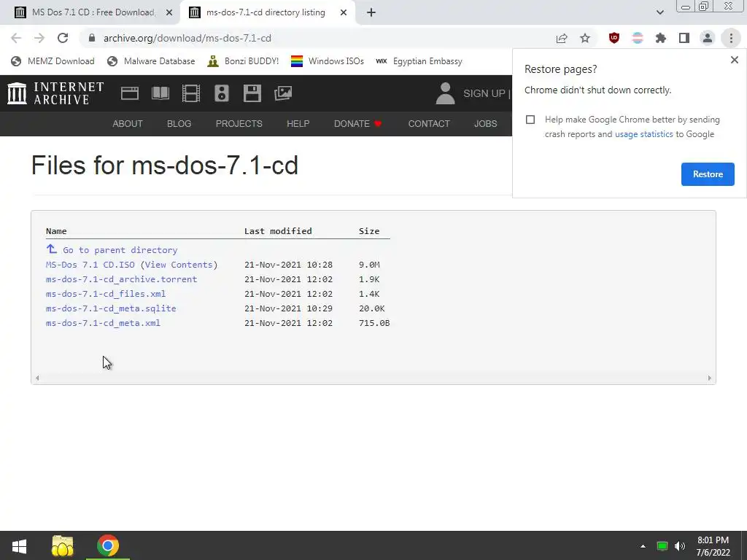This screenshot has height=560, width=747.
Task: Open ms-dos-7.1-cd_meta.xml
Action: pos(103,323)
